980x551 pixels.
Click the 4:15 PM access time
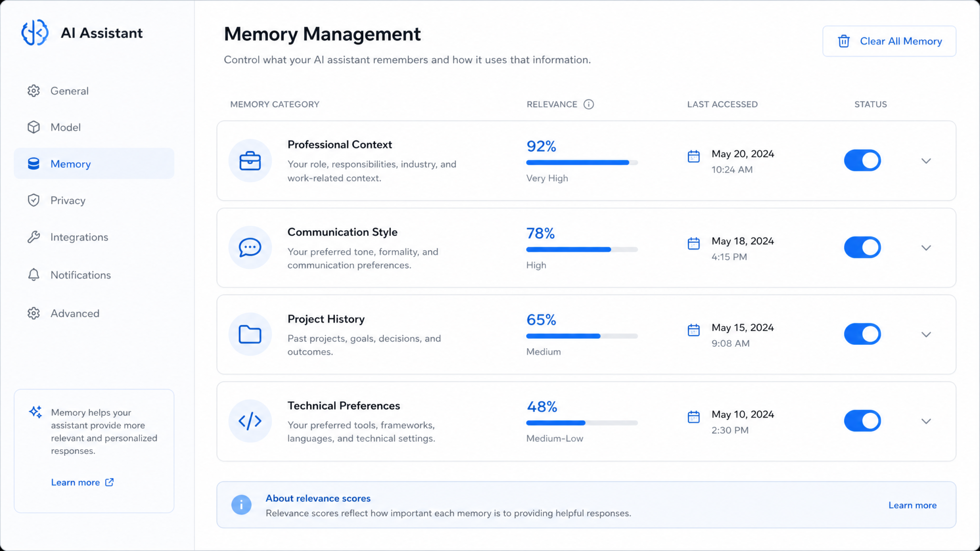point(729,257)
